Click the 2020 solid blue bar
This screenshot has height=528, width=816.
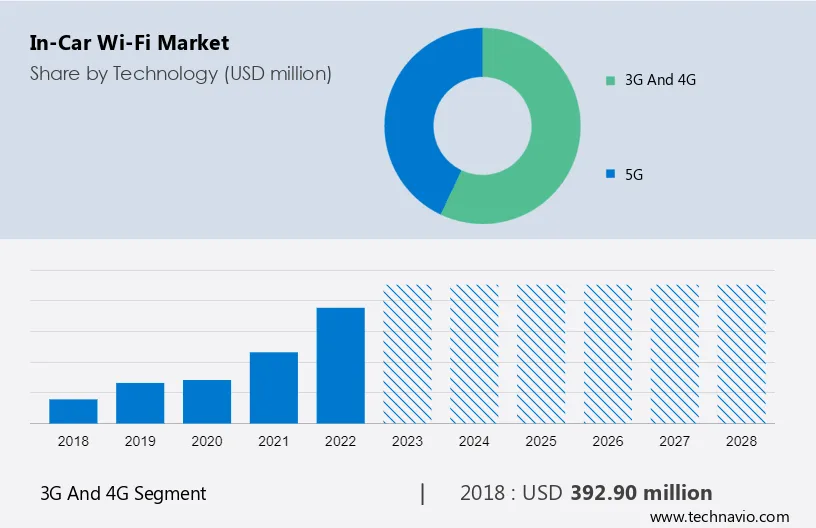[x=207, y=402]
